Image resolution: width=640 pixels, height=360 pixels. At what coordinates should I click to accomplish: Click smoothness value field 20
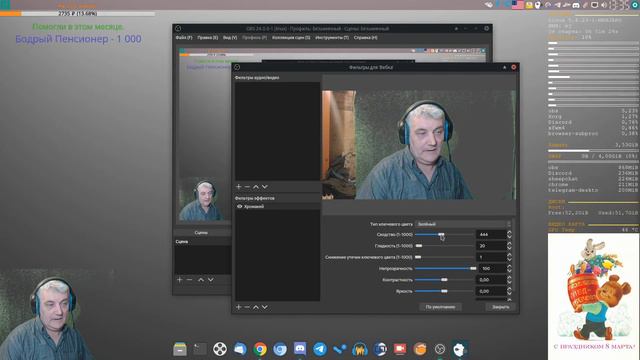tap(491, 246)
